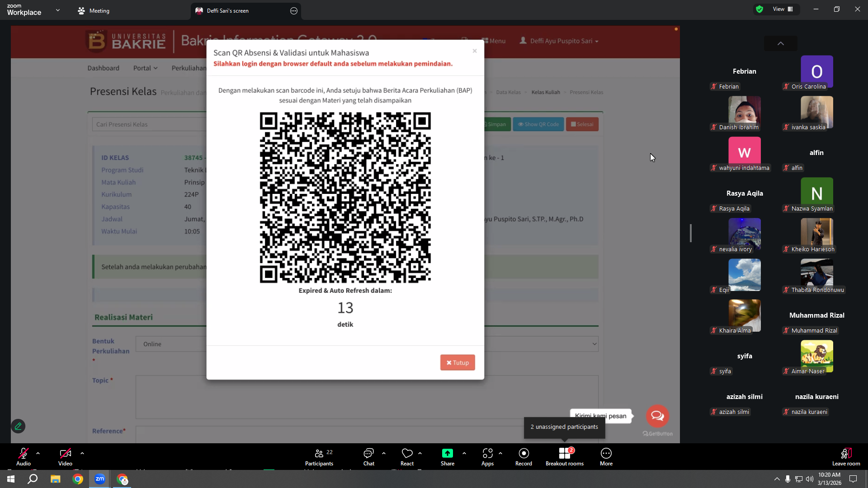This screenshot has height=488, width=868.
Task: Start recording with the Record button
Action: (x=524, y=456)
